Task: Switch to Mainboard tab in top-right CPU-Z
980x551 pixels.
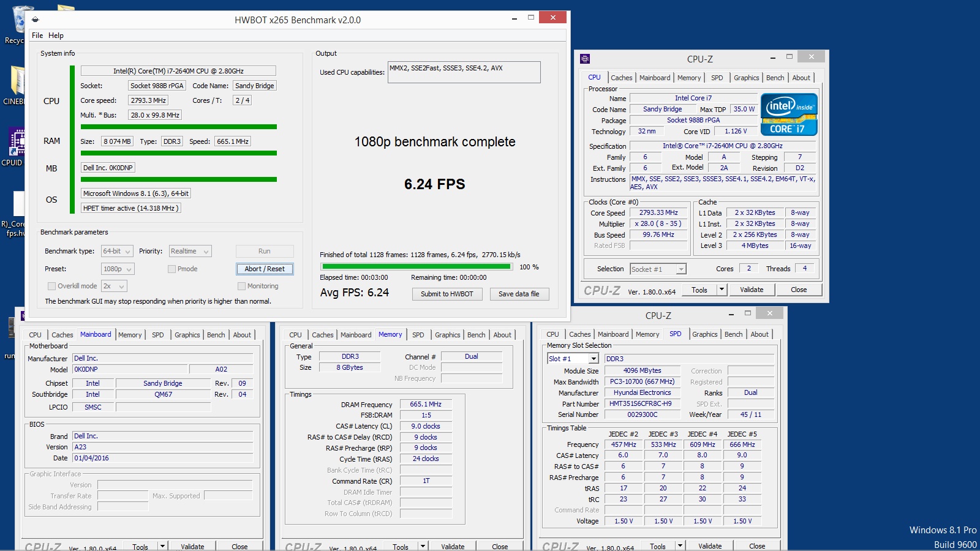Action: [x=655, y=78]
